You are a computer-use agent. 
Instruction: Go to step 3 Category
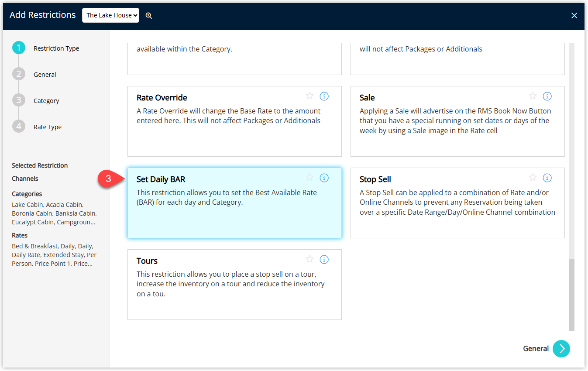click(19, 100)
